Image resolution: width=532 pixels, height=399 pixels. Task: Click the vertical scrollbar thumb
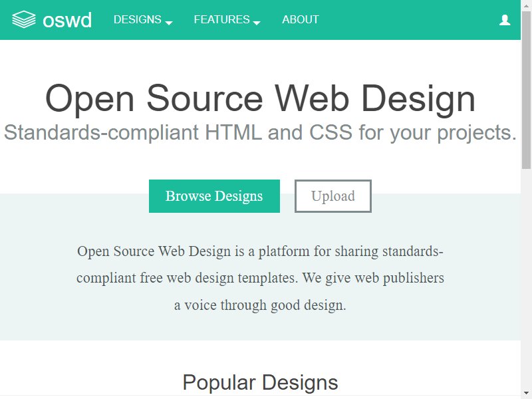(x=527, y=89)
